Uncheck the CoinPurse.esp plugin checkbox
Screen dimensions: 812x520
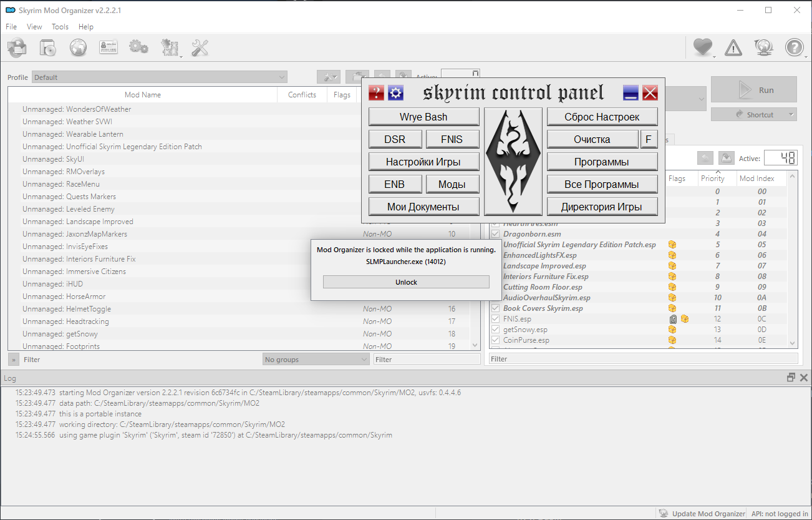496,340
